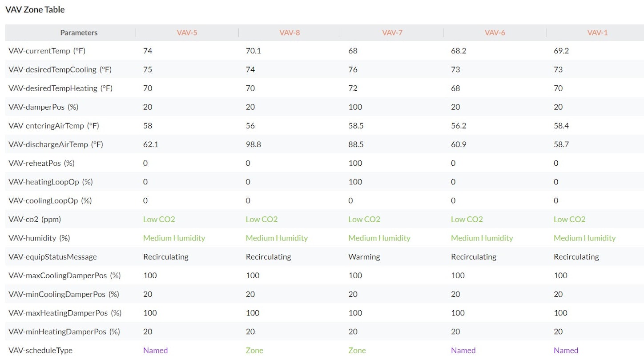Open the VAV-1 column header link
Screen dimensions: 644x364
(x=597, y=32)
